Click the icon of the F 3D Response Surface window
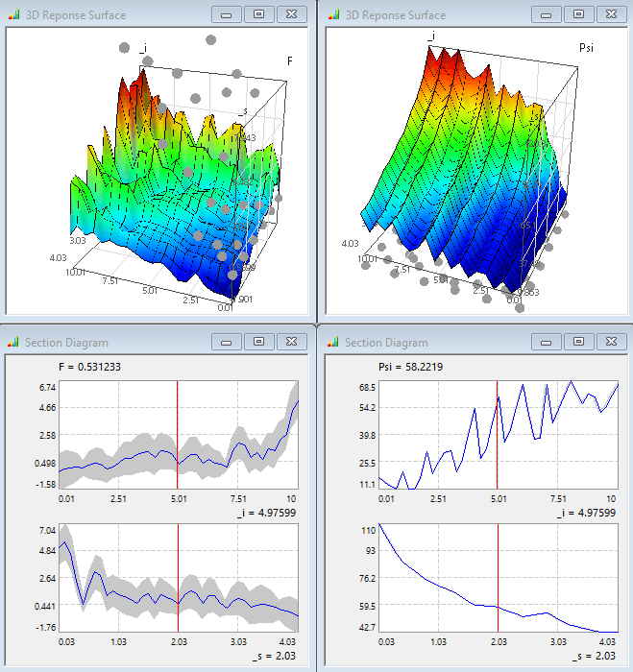Screen dimensions: 633x672 [13, 14]
